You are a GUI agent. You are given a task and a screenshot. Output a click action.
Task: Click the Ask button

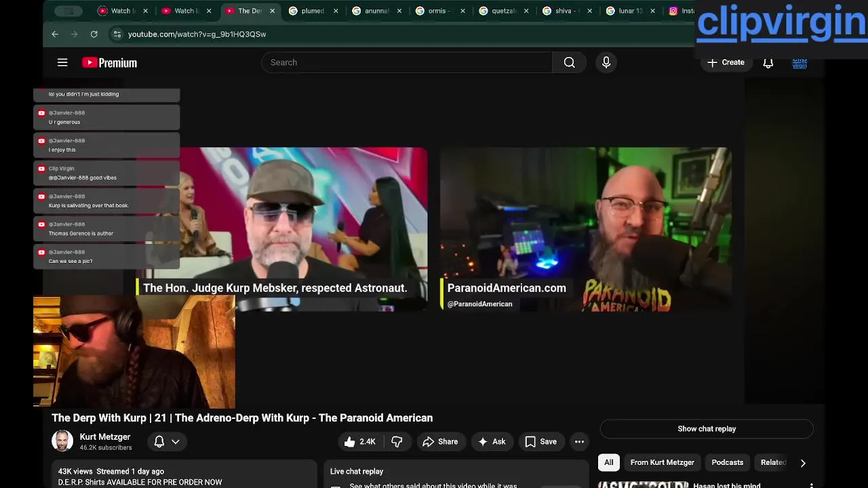click(492, 442)
